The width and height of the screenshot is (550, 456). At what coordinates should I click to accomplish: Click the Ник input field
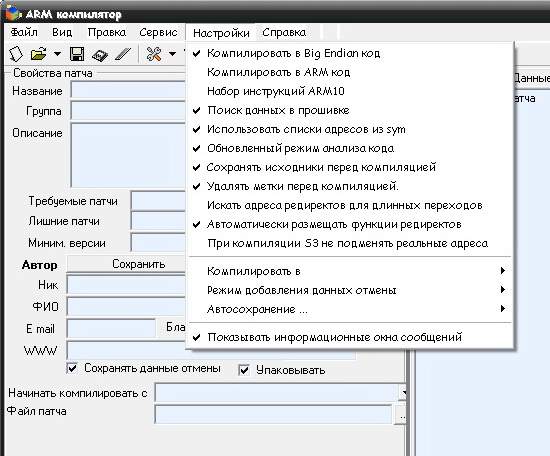pyautogui.click(x=126, y=284)
